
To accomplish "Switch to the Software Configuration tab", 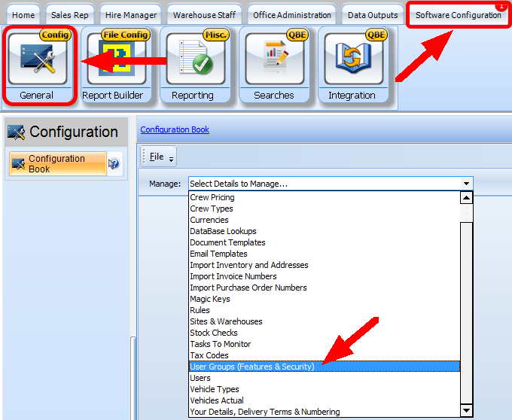I will [458, 15].
